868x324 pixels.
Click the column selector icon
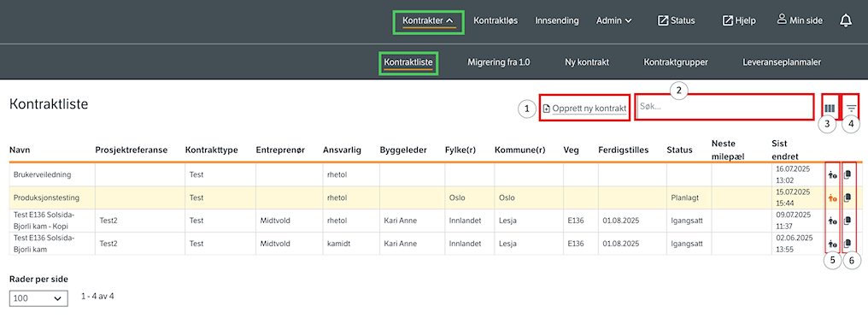coord(830,109)
